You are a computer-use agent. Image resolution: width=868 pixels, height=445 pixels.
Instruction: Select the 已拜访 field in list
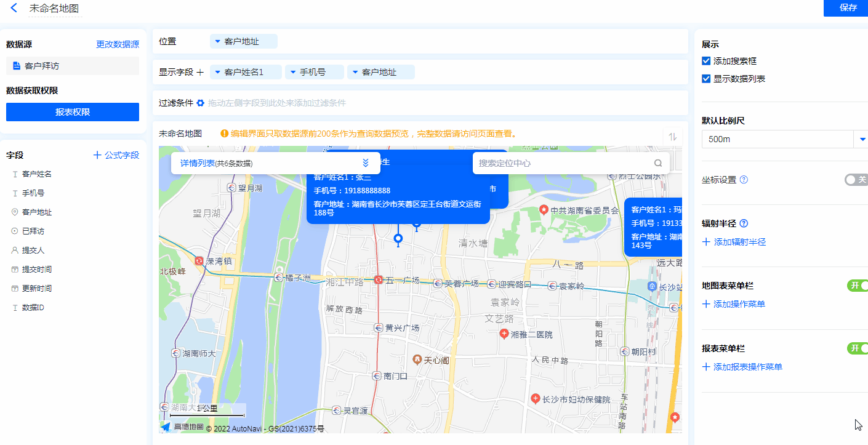[33, 231]
